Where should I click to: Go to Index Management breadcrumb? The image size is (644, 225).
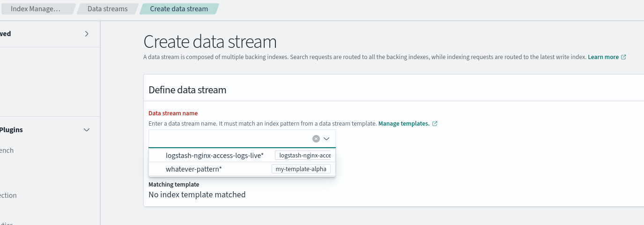pos(36,9)
